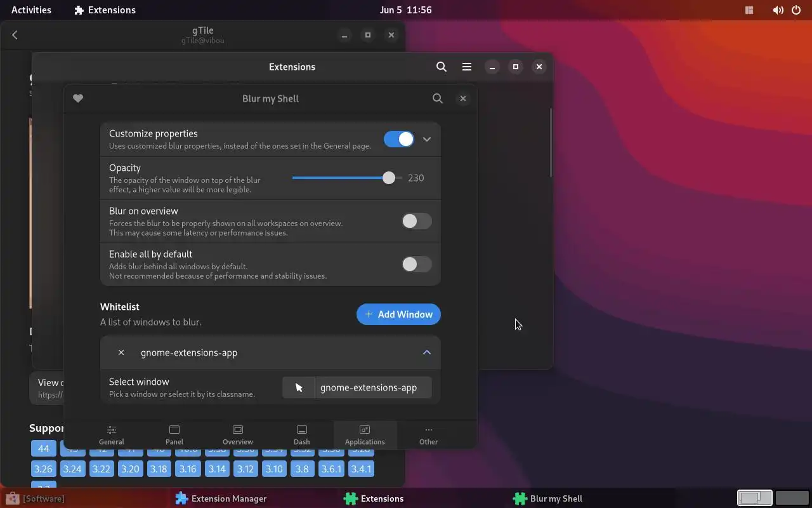Open the Extensions app menu in top bar
Screen dimensions: 812x508
pos(105,10)
